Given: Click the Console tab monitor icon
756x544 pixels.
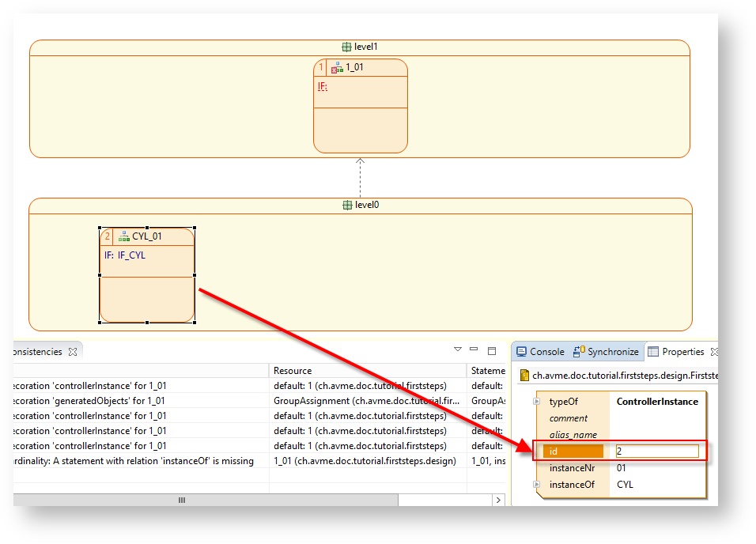Looking at the screenshot, I should pos(522,352).
